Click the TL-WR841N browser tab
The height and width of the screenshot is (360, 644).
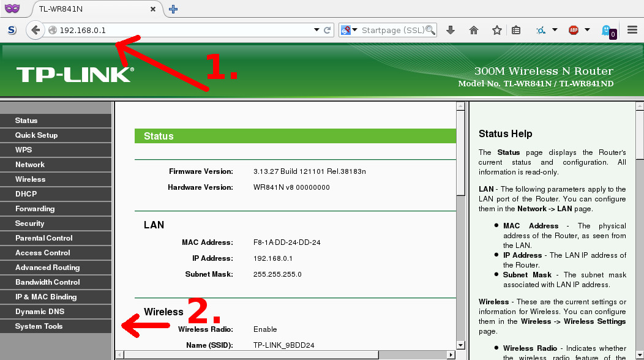(92, 9)
